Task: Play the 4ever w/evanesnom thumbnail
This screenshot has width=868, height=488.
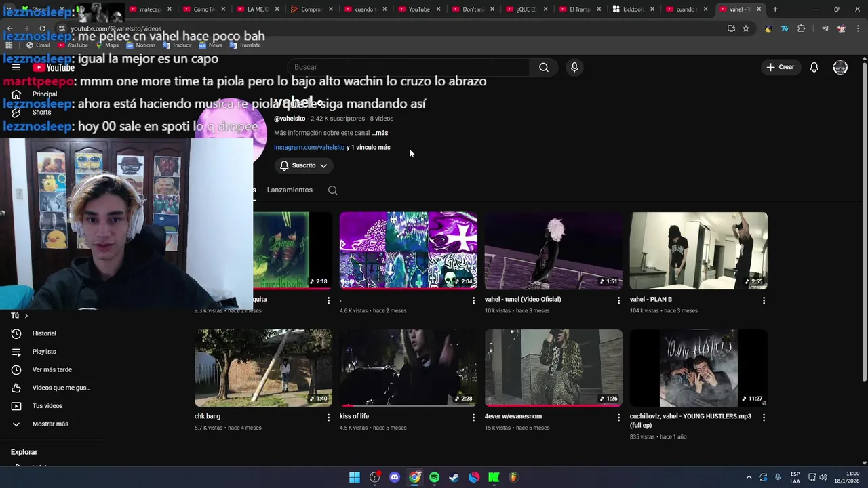Action: tap(553, 368)
